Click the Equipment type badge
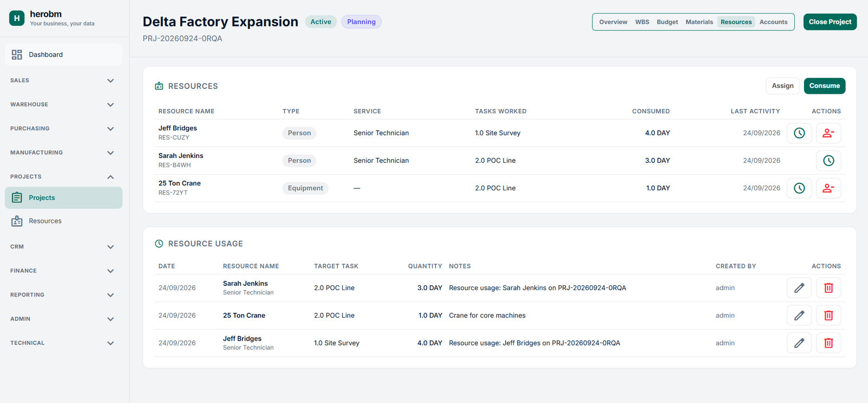Screen dimensions: 868x403 [x=305, y=188]
